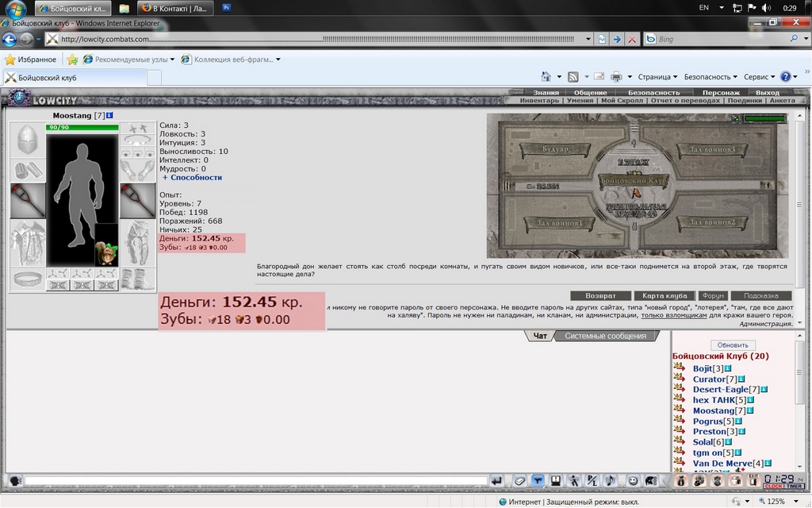
Task: Select the right-hand crutch weapon slot
Action: [138, 201]
